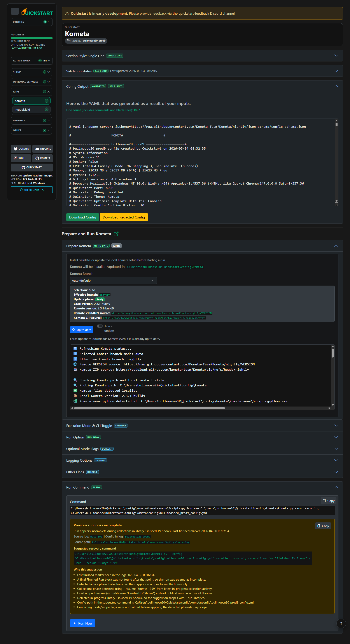This screenshot has height=644, width=350.
Task: Toggle the Force update switch
Action: 100,326
